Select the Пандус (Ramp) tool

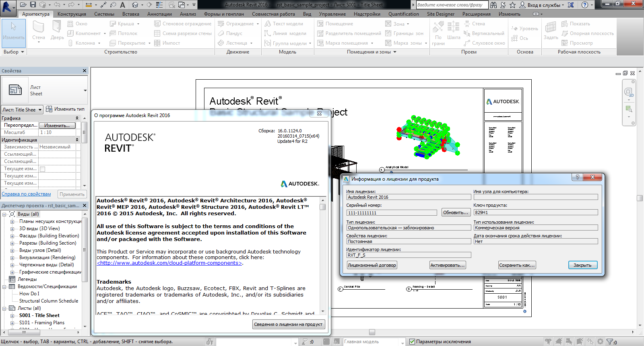pos(230,33)
